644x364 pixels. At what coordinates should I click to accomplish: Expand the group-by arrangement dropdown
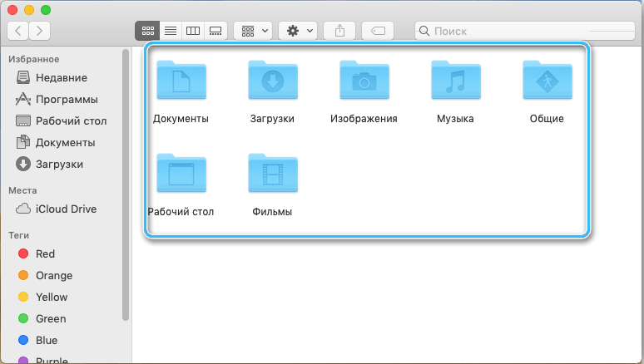[254, 31]
